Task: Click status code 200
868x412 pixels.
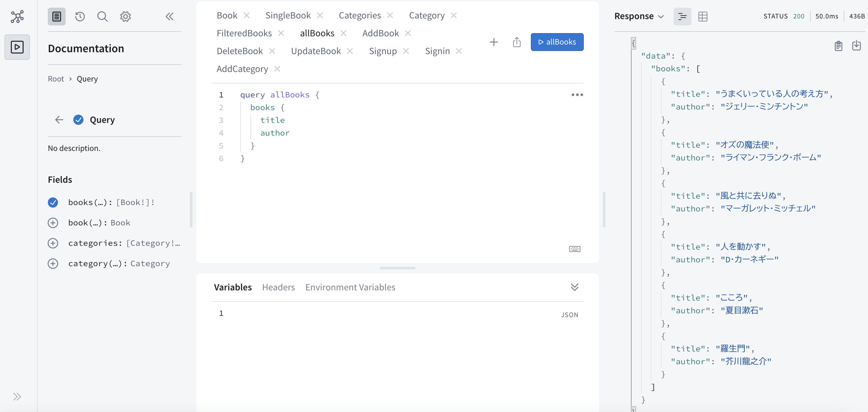Action: coord(799,16)
